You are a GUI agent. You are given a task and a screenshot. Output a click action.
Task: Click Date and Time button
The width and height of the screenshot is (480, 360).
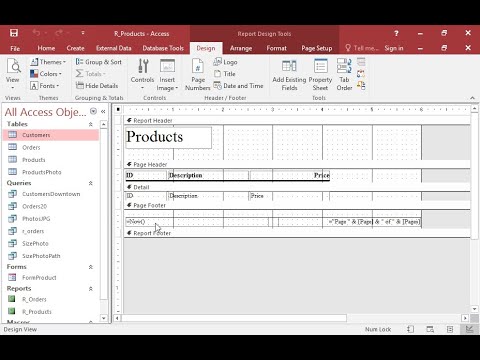tap(238, 86)
